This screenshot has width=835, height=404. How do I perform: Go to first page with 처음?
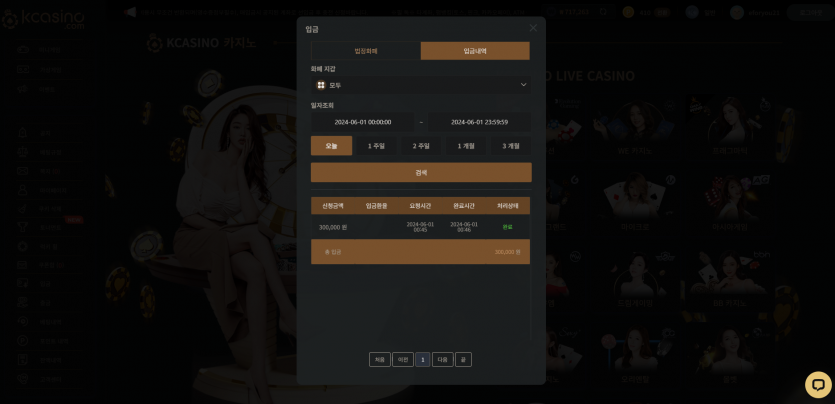[x=380, y=360]
